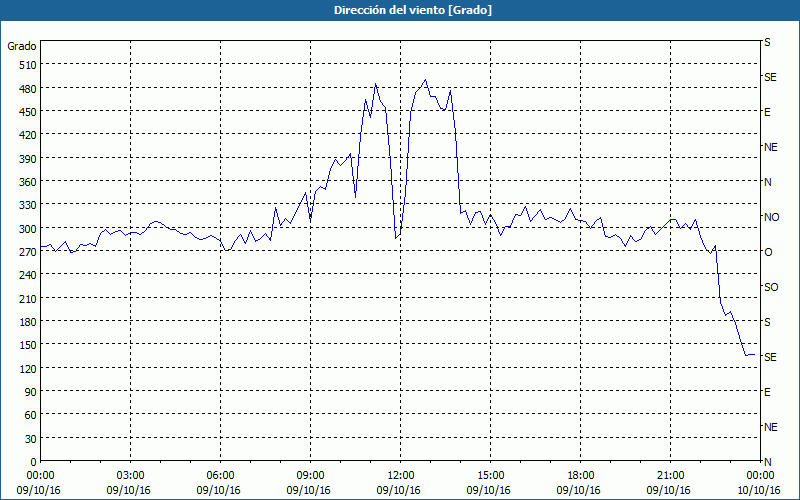This screenshot has height=500, width=800.
Task: Click the "09/10/16" date under 12:00
Action: click(398, 490)
